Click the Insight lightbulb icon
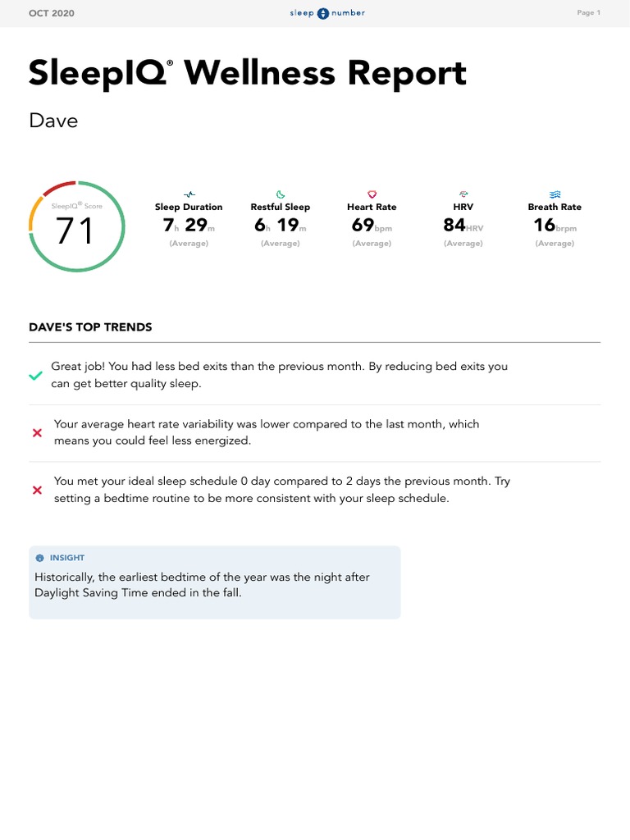 (39, 558)
